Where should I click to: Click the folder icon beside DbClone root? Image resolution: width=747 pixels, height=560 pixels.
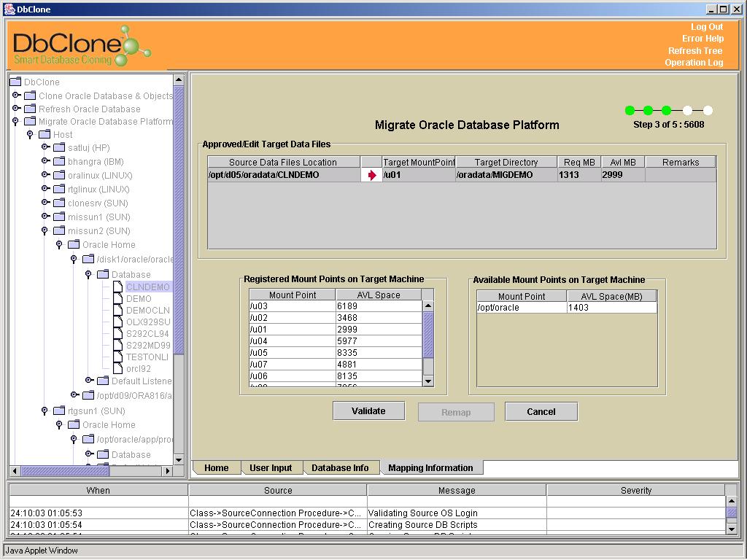point(16,82)
